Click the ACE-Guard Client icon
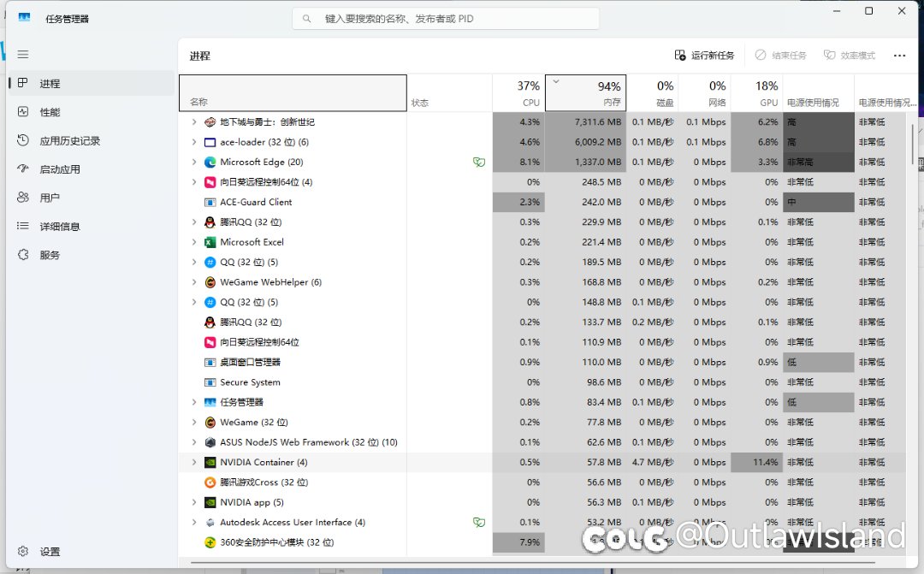Viewport: 924px width, 574px height. 210,202
